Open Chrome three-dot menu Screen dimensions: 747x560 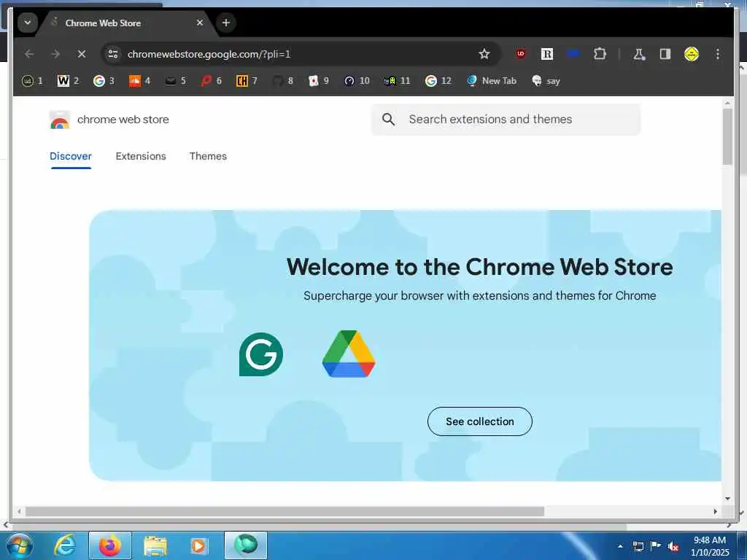point(718,54)
